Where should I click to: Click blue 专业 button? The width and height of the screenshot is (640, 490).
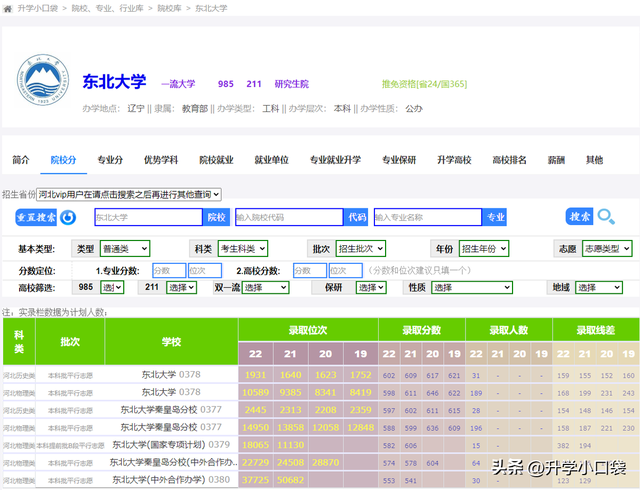(x=495, y=217)
